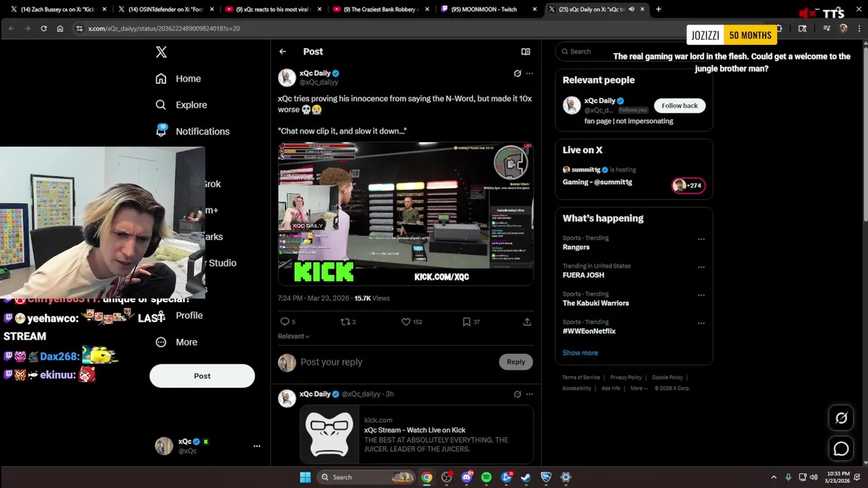Click the white Post button in sidebar

[x=202, y=376]
